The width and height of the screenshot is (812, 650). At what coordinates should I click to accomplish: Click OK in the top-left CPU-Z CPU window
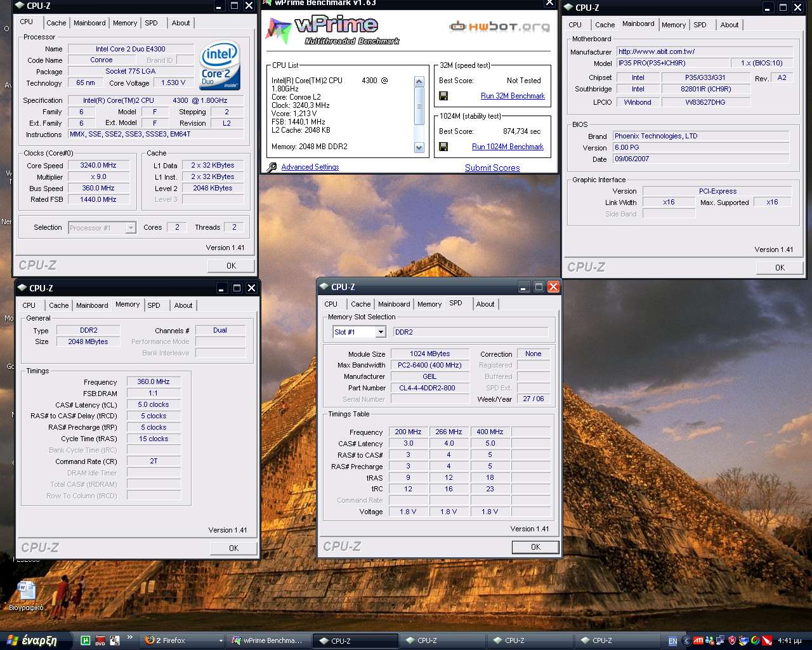coord(231,265)
